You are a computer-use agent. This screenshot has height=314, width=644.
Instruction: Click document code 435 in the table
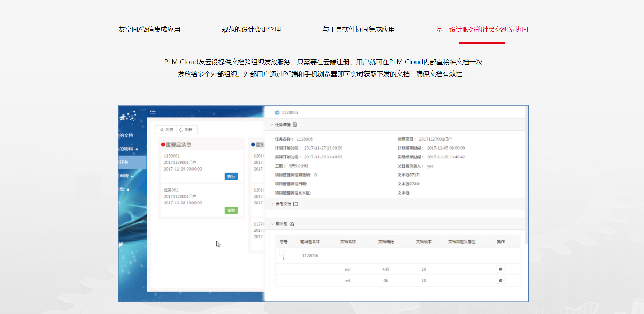[x=386, y=269]
